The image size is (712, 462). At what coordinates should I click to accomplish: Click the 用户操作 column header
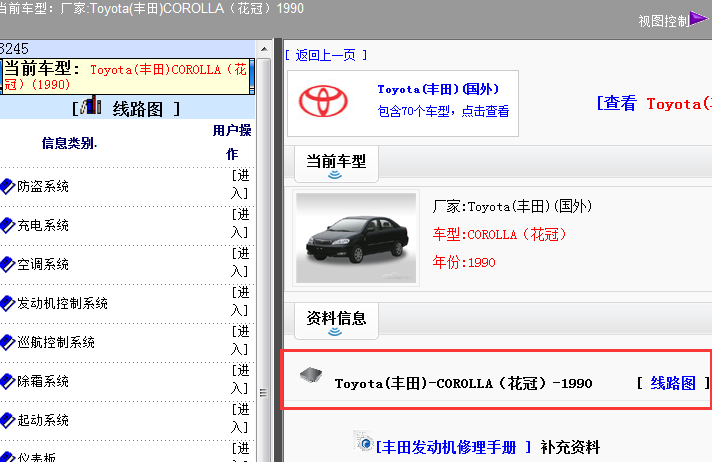232,142
